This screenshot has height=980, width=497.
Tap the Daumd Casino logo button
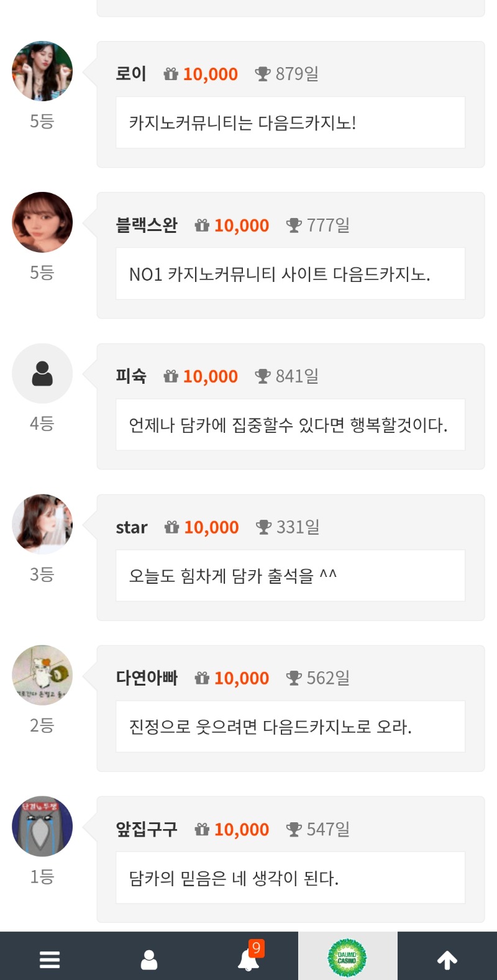click(x=347, y=958)
